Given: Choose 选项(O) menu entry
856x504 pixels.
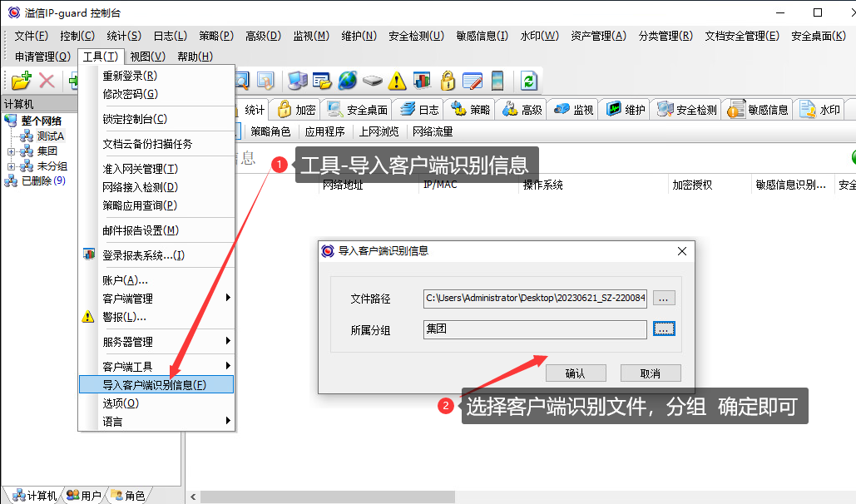Looking at the screenshot, I should click(x=156, y=403).
